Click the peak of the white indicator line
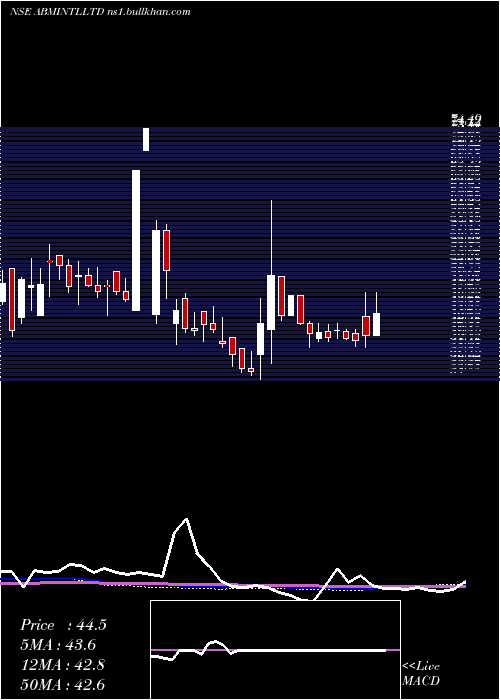Screen dimensions: 500x700 point(186,519)
